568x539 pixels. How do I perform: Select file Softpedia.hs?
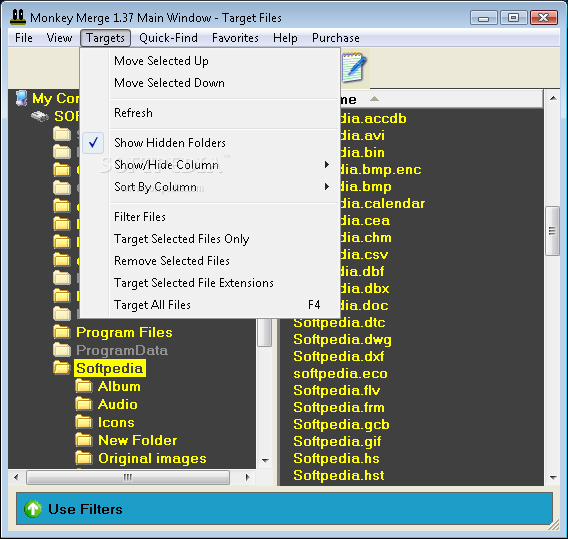[x=337, y=459]
